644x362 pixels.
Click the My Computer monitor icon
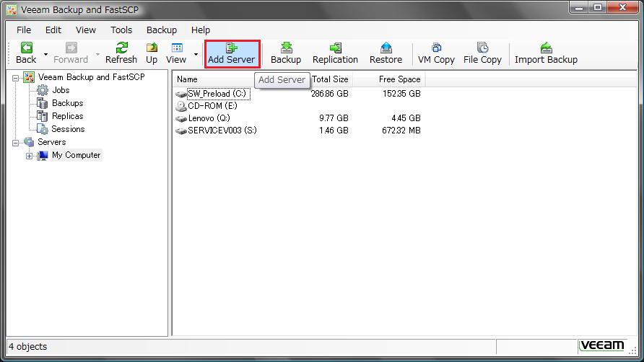(x=43, y=156)
